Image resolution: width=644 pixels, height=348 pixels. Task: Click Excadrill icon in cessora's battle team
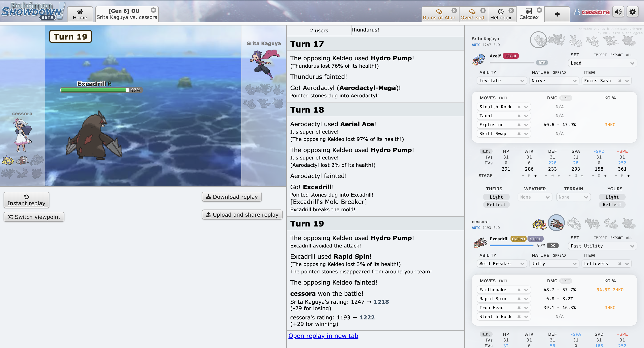pos(22,160)
